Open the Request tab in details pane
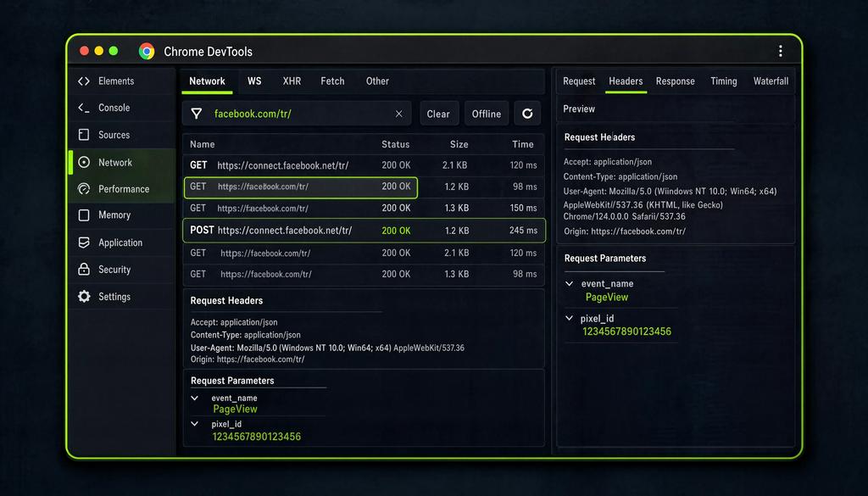This screenshot has height=496, width=868. (579, 81)
